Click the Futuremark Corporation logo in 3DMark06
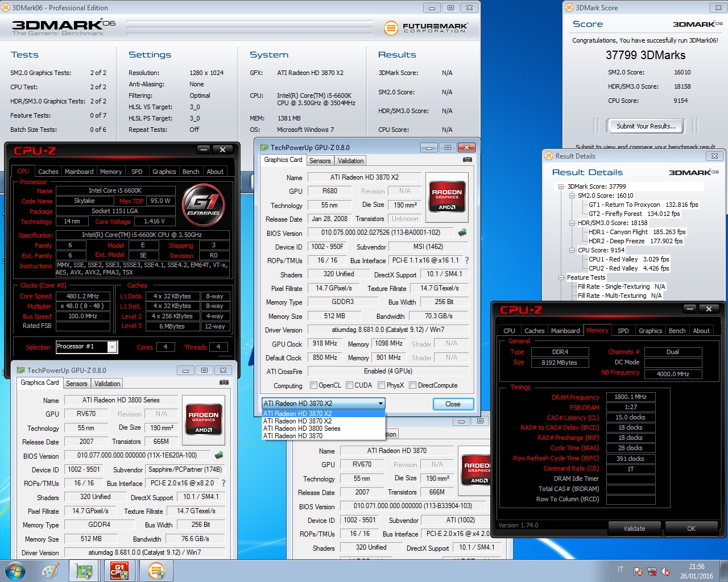Screen dimensions: 728x582 click(426, 28)
